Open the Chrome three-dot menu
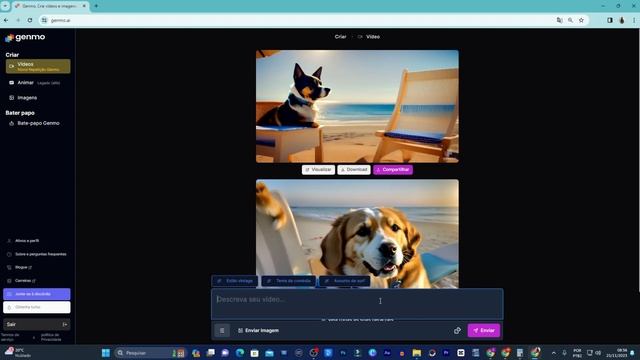The image size is (640, 360). (634, 20)
